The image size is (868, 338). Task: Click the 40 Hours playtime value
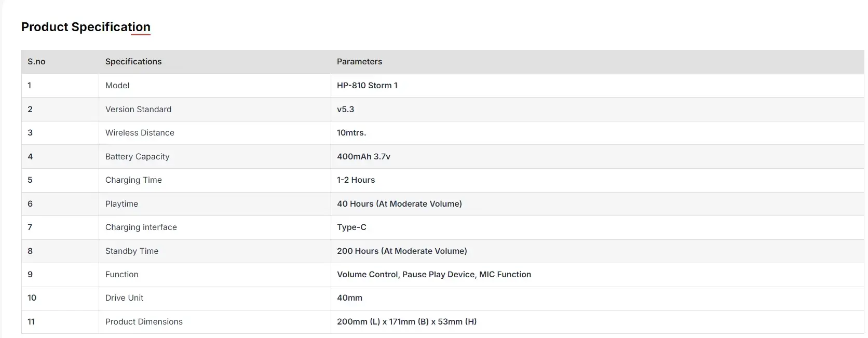[399, 204]
